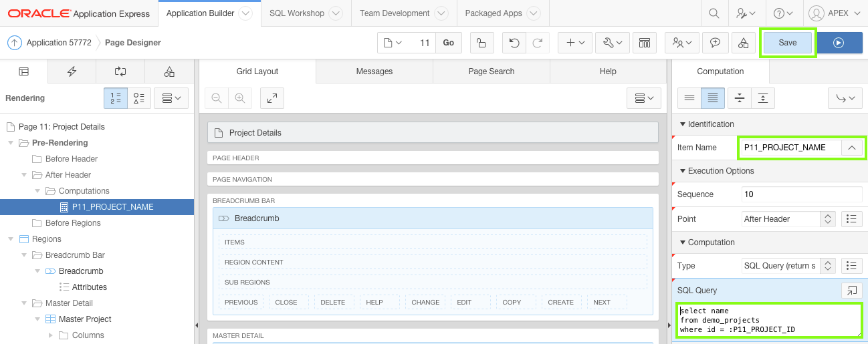This screenshot has height=344, width=868.
Task: Show all properties in editor
Action: pyautogui.click(x=712, y=98)
